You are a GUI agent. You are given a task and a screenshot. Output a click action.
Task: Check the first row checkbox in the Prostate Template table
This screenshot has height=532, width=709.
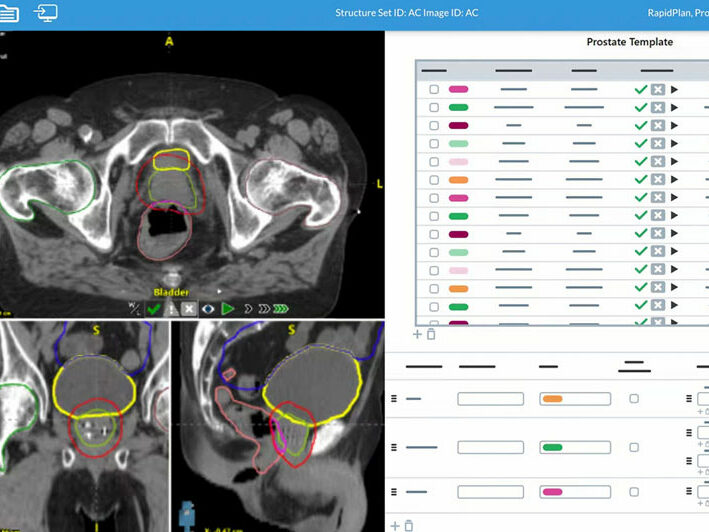434,89
